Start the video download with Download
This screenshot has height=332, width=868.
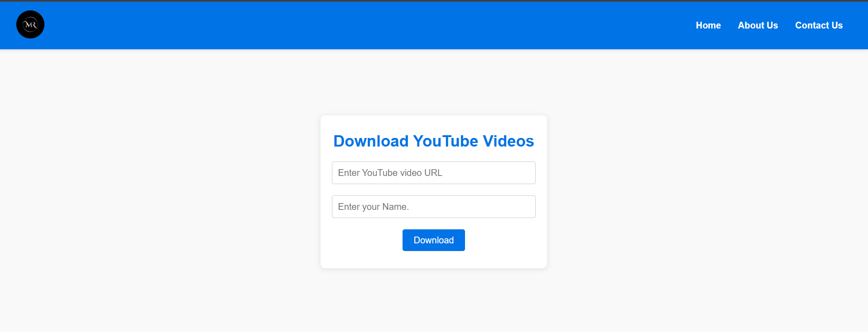(x=433, y=240)
